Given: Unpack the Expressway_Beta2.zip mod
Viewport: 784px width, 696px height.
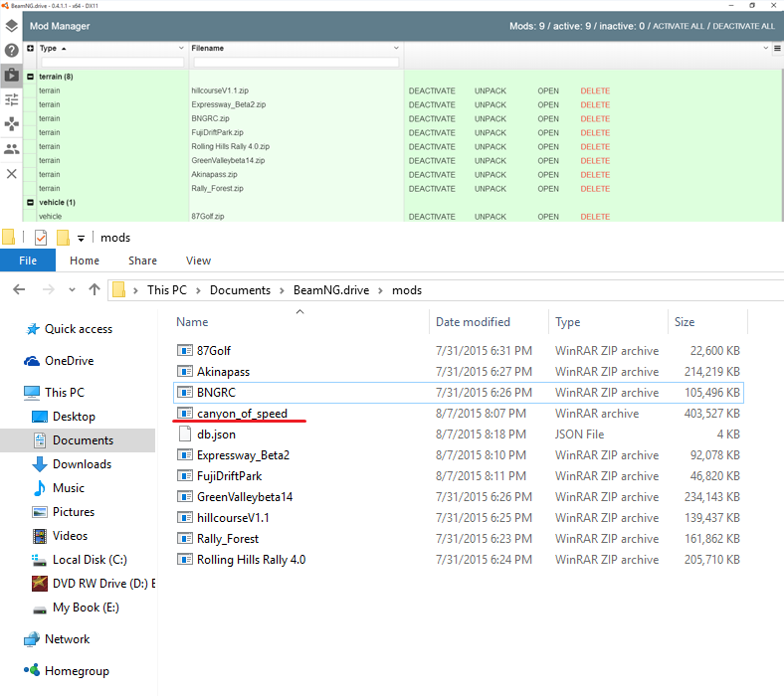Looking at the screenshot, I should point(490,105).
